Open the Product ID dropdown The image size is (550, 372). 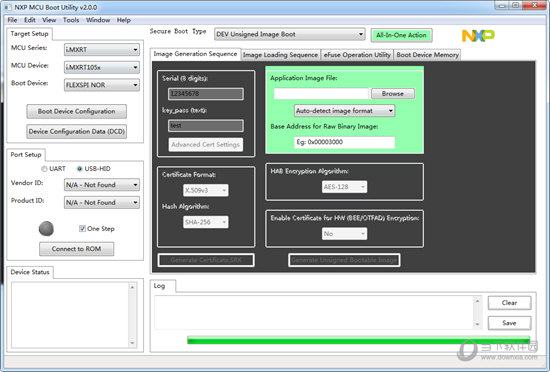101,202
